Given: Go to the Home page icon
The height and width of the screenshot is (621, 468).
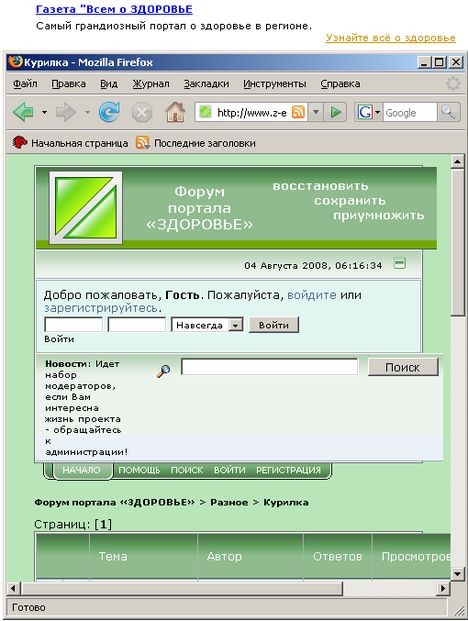Looking at the screenshot, I should pos(175,112).
